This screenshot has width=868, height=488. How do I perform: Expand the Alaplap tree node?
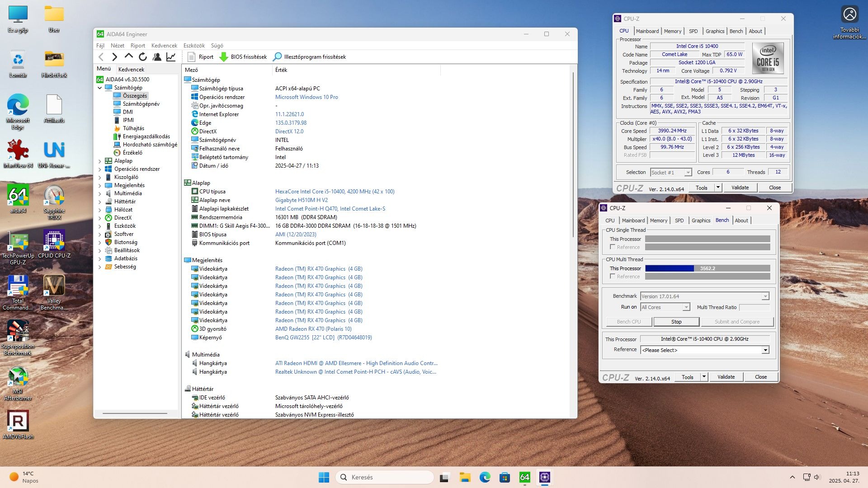click(100, 161)
